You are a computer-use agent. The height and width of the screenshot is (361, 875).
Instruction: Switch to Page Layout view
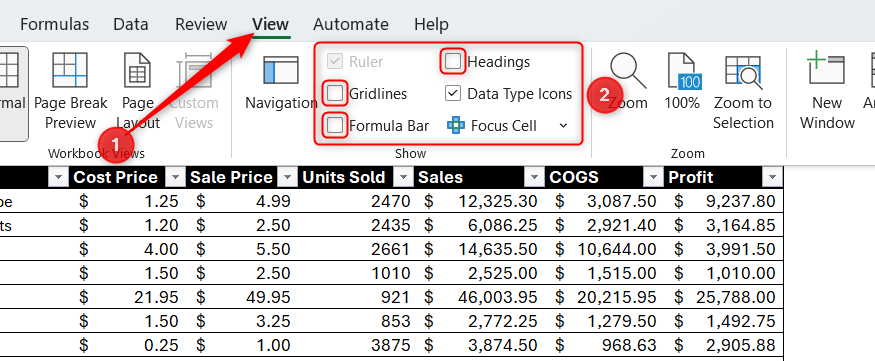[x=138, y=92]
